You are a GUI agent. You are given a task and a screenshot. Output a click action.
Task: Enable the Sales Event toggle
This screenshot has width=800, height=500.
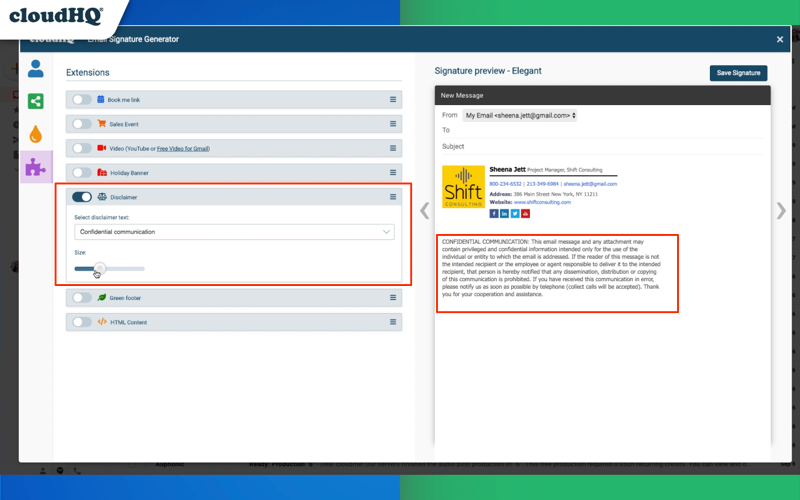(82, 124)
